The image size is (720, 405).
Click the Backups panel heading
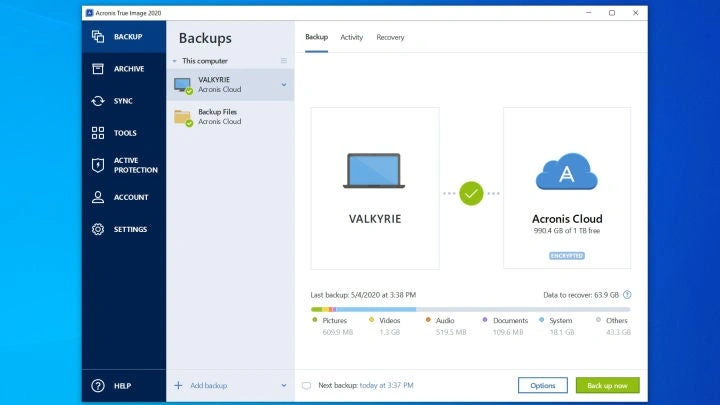click(x=205, y=38)
